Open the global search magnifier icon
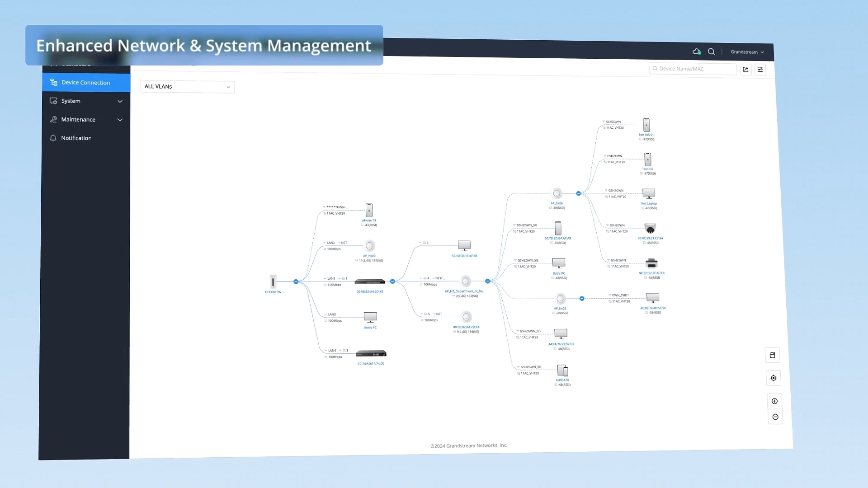868x488 pixels. 711,52
